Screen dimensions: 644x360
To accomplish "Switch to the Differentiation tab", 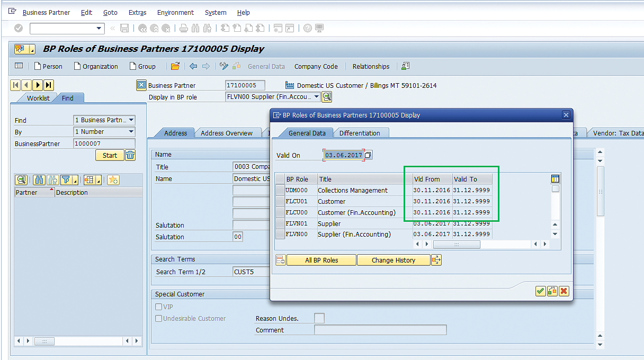I will (x=360, y=133).
